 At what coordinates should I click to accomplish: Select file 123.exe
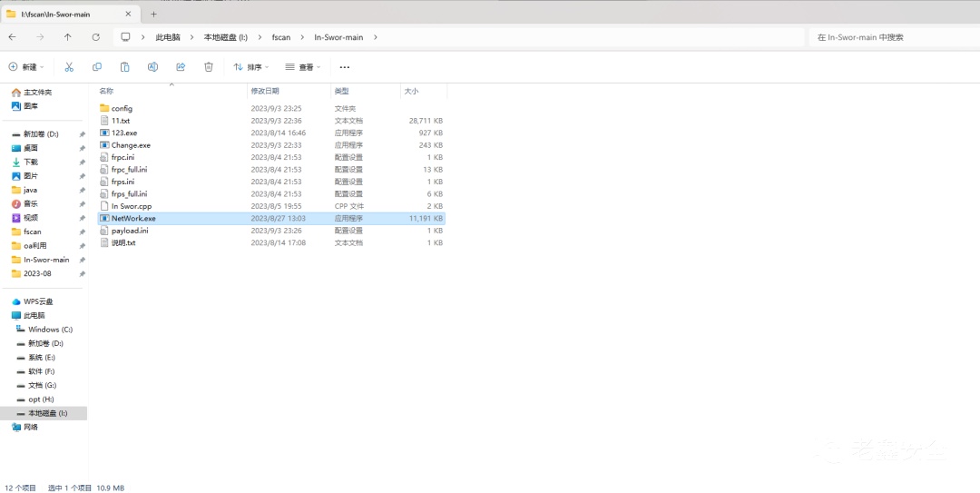pyautogui.click(x=271, y=133)
